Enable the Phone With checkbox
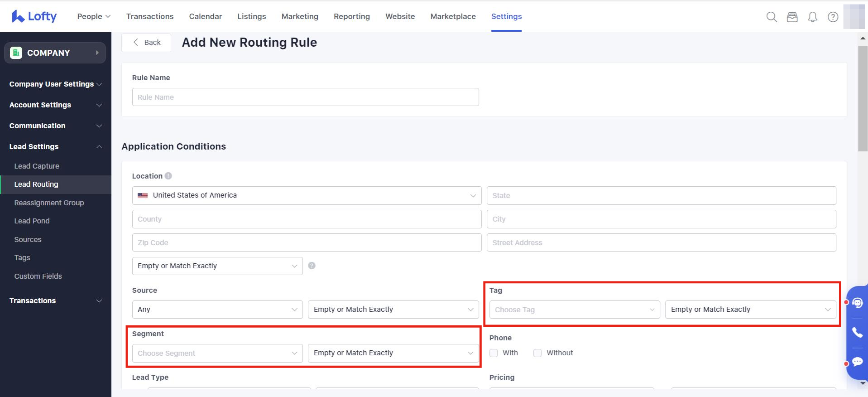Image resolution: width=868 pixels, height=397 pixels. click(x=494, y=353)
